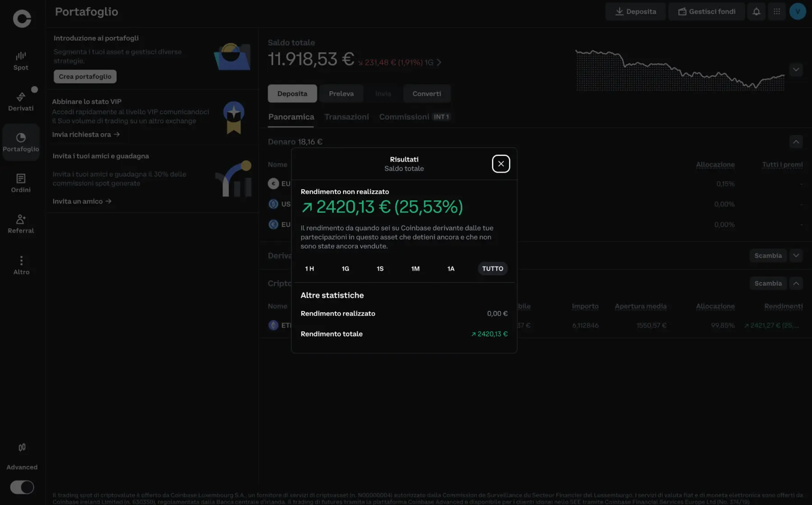Click the VIP badge illustration
This screenshot has height=505, width=812.
[x=234, y=118]
